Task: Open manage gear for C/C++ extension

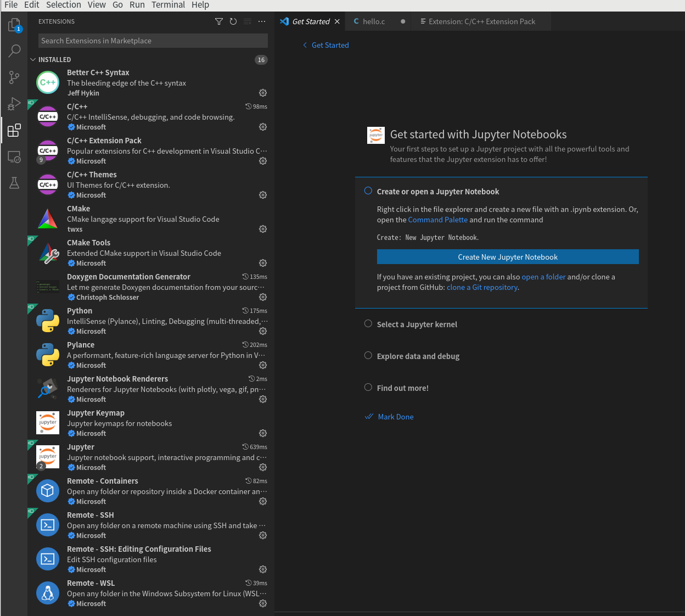Action: [x=263, y=127]
